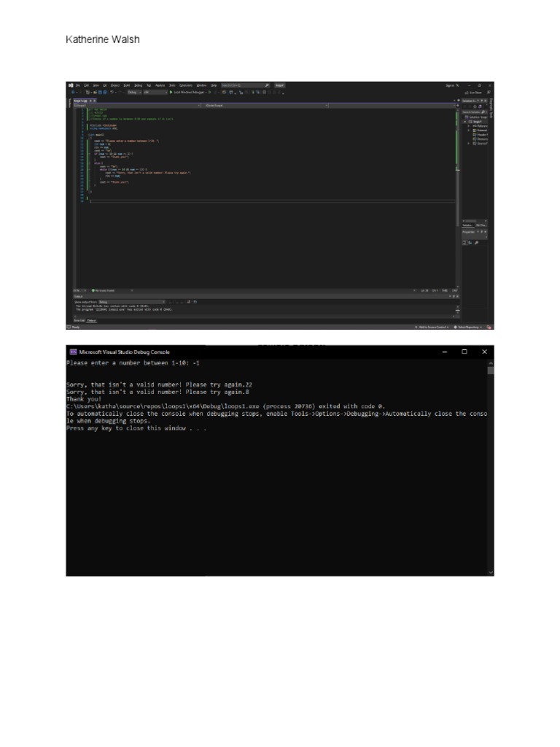Screen dimensions: 560x747
Task: Click the 'Katherine Walsh' heading text
Action: (x=103, y=39)
